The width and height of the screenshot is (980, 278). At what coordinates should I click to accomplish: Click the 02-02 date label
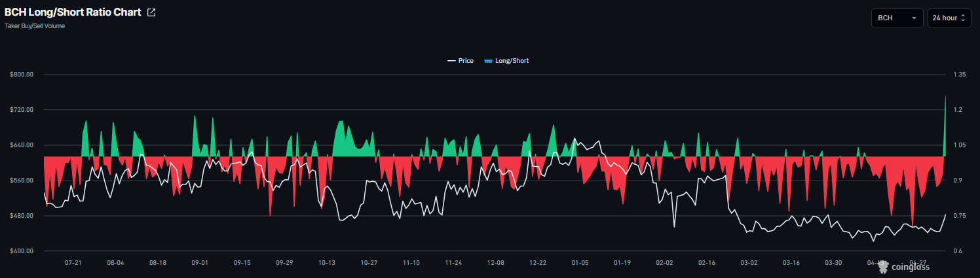click(664, 263)
